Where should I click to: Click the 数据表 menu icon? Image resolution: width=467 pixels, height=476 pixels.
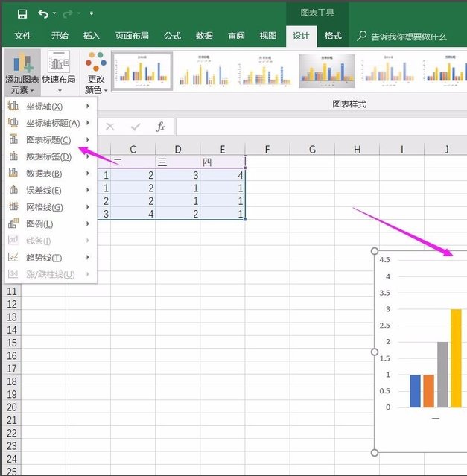click(x=13, y=173)
